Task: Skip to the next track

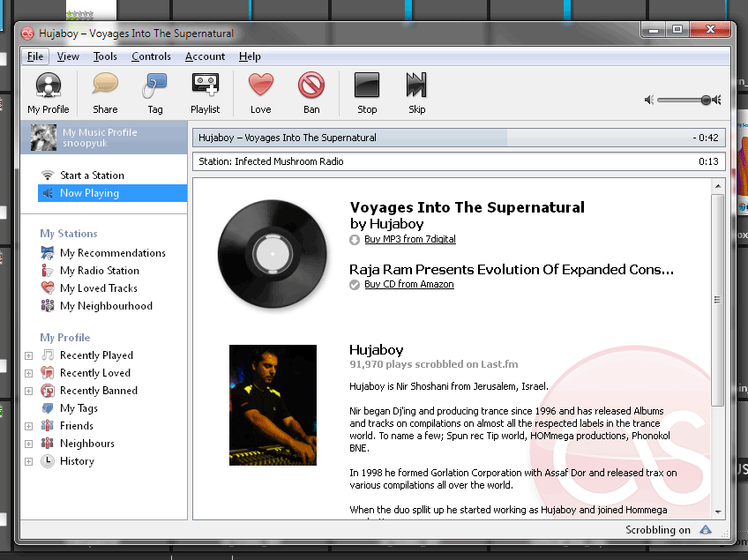Action: pyautogui.click(x=416, y=93)
